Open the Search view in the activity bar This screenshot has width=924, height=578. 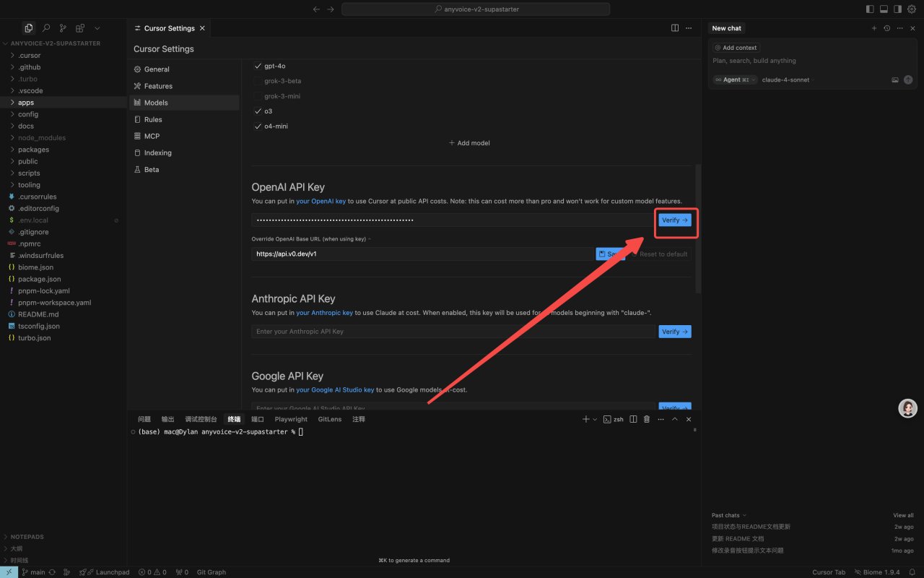pyautogui.click(x=46, y=28)
